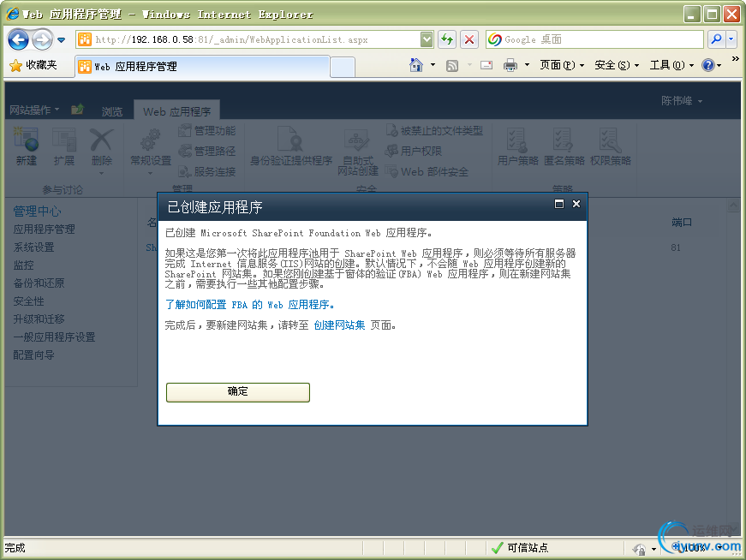
Task: Open the 网站操作 site actions menu
Action: tap(34, 110)
